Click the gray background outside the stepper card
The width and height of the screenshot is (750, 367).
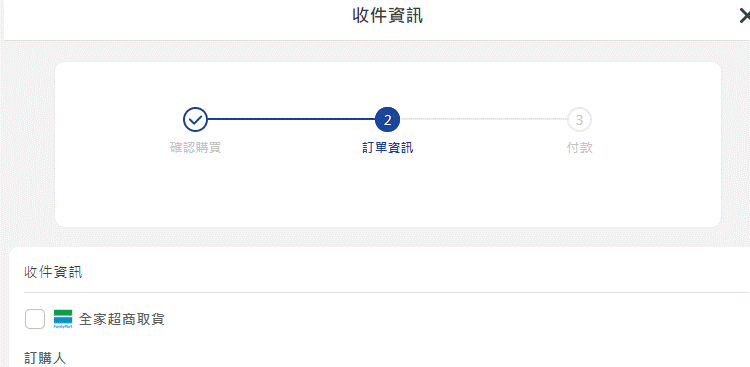click(29, 144)
